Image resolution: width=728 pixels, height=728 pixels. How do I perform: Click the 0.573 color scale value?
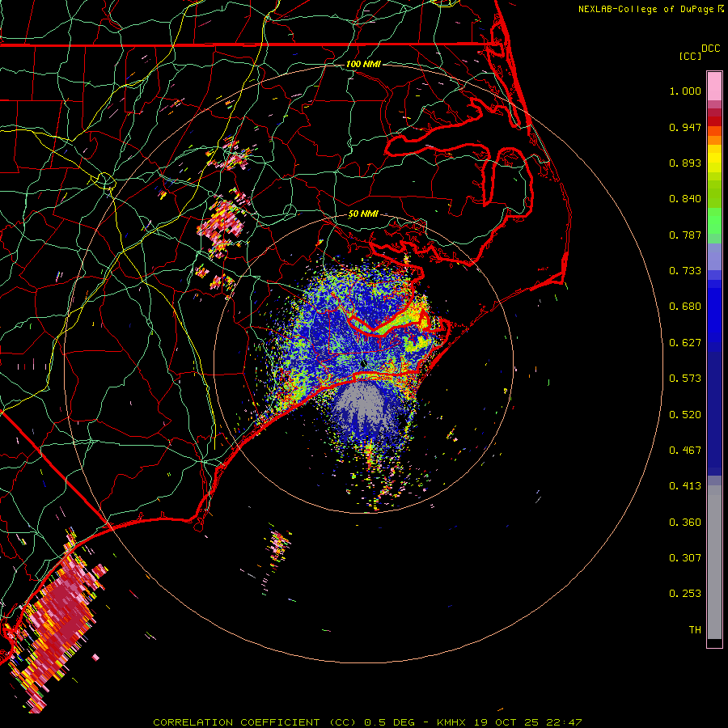click(685, 379)
